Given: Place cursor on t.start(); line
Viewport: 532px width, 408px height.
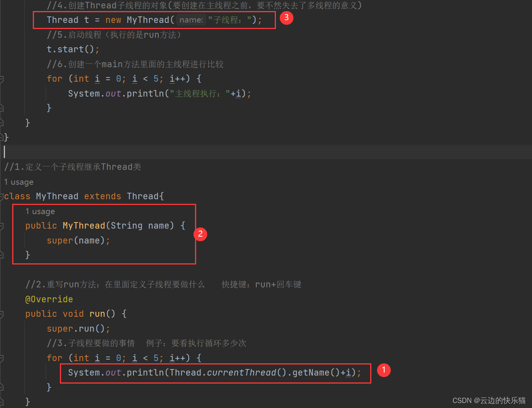Looking at the screenshot, I should [x=73, y=50].
